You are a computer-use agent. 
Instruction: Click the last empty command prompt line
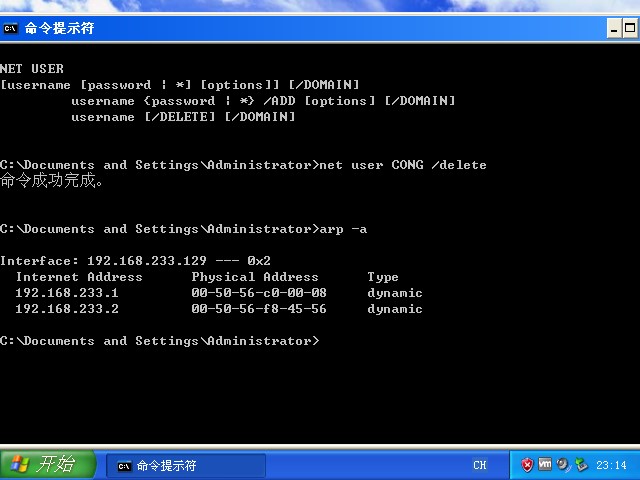160,341
